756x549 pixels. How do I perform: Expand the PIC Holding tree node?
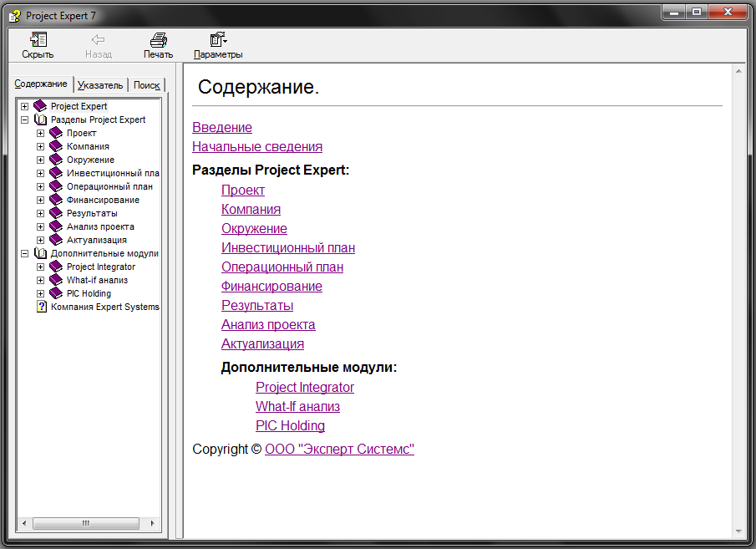[40, 293]
